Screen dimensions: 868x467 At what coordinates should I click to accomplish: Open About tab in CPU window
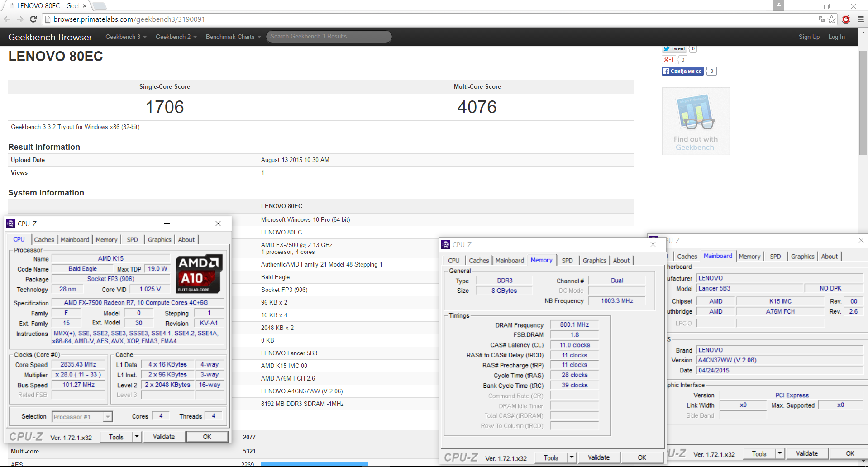point(186,240)
